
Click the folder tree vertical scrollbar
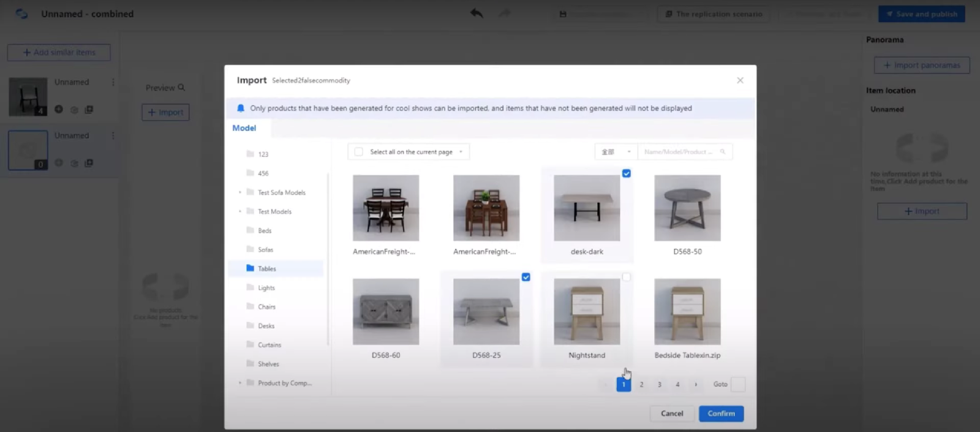pyautogui.click(x=328, y=257)
